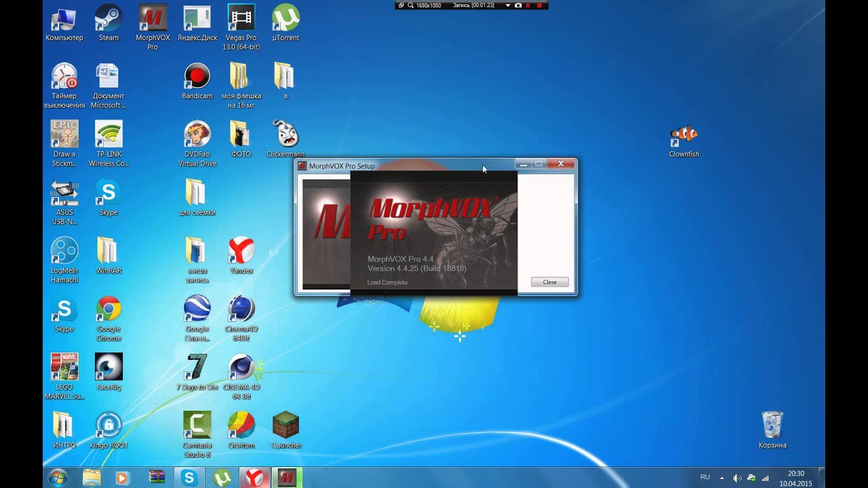Click Close in MorphVOX Pro Setup
868x488 pixels.
(x=550, y=282)
